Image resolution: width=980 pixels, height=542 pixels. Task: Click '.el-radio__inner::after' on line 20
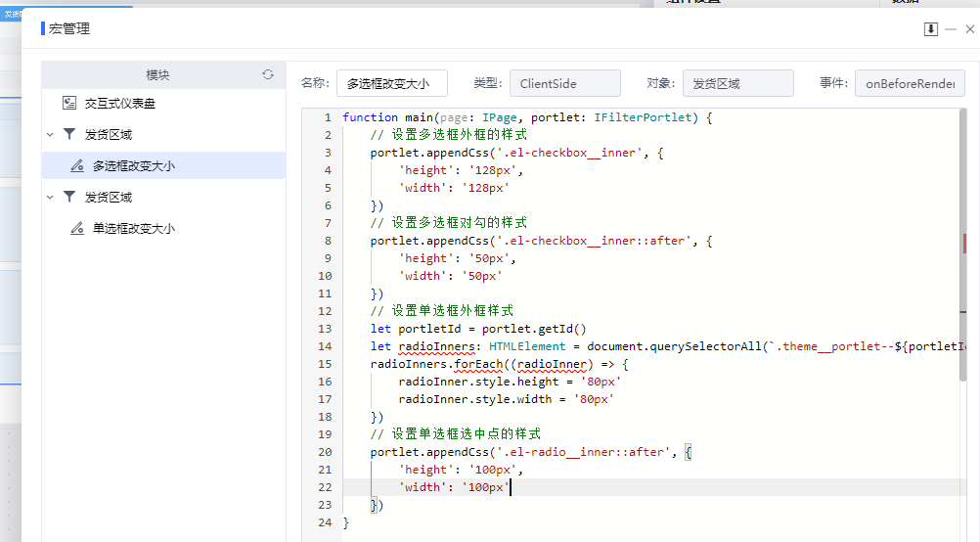click(583, 452)
